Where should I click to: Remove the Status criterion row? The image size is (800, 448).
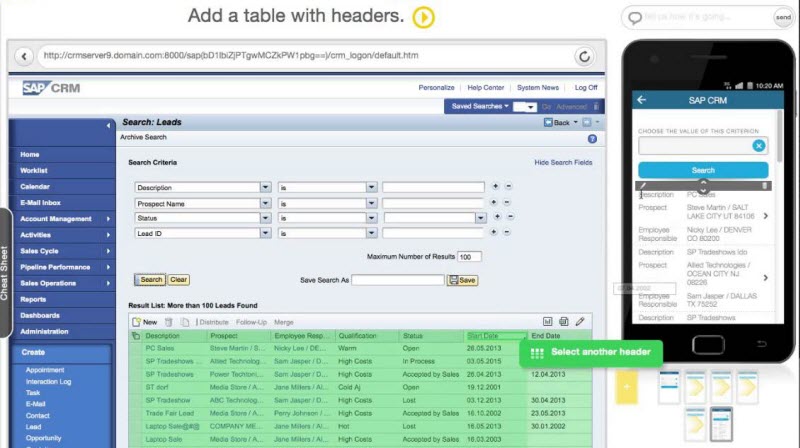coord(510,217)
